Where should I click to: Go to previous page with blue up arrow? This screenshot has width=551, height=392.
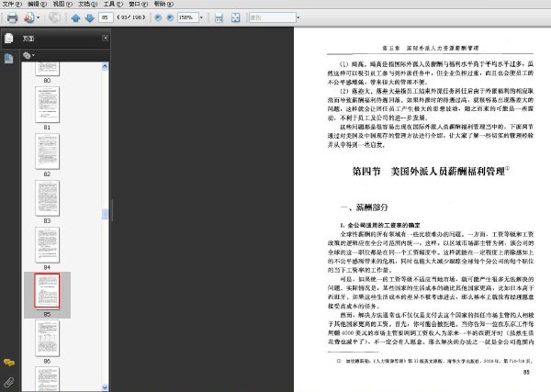(x=75, y=18)
